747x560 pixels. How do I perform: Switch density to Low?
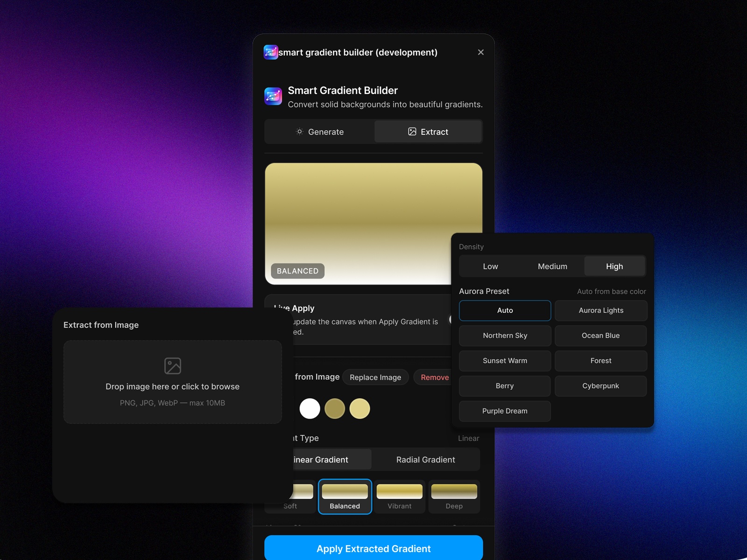[490, 266]
